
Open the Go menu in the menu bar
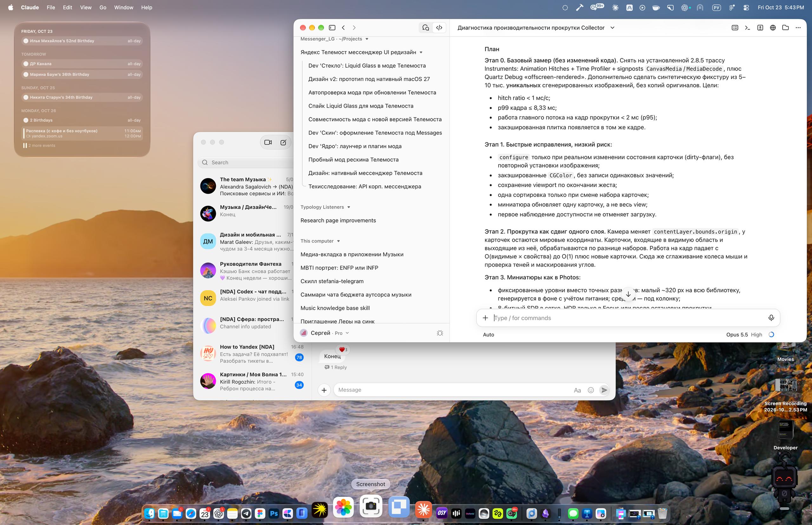(x=102, y=8)
